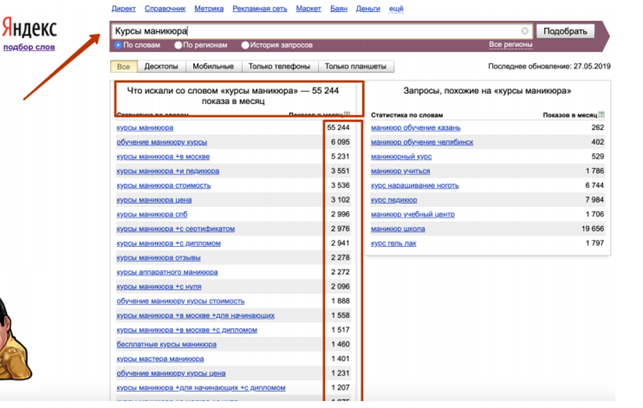Switch to the 'Десктопы' tab
The height and width of the screenshot is (408, 643).
160,67
